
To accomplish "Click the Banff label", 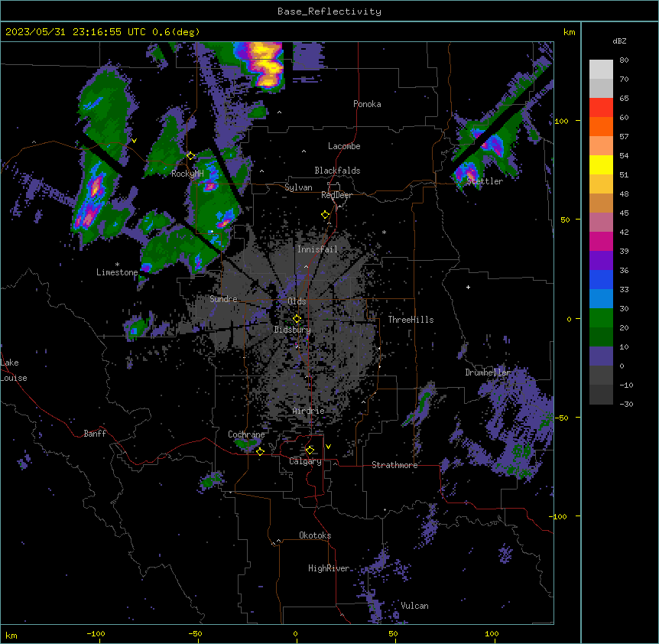I will pyautogui.click(x=95, y=434).
